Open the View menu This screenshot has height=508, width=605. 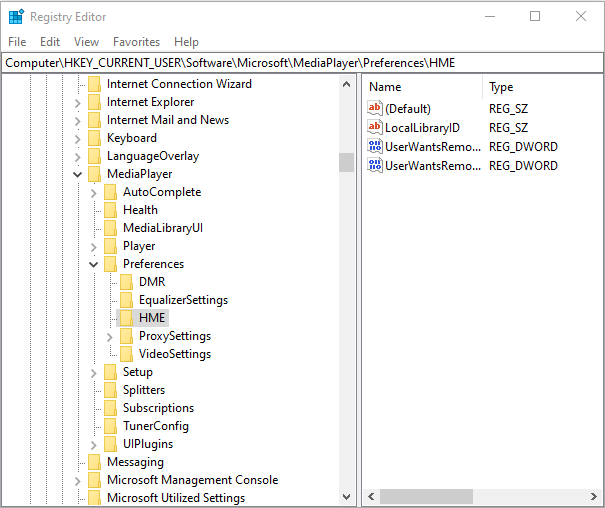(x=86, y=42)
